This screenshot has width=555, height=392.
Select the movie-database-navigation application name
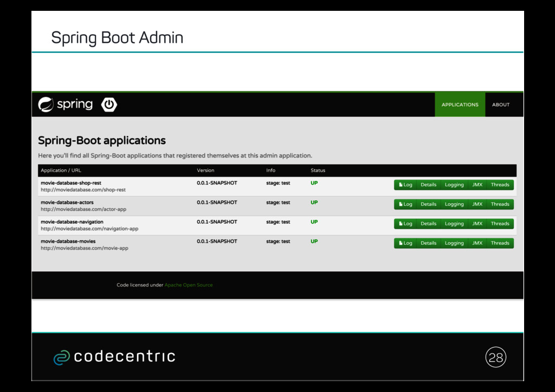[x=72, y=222]
